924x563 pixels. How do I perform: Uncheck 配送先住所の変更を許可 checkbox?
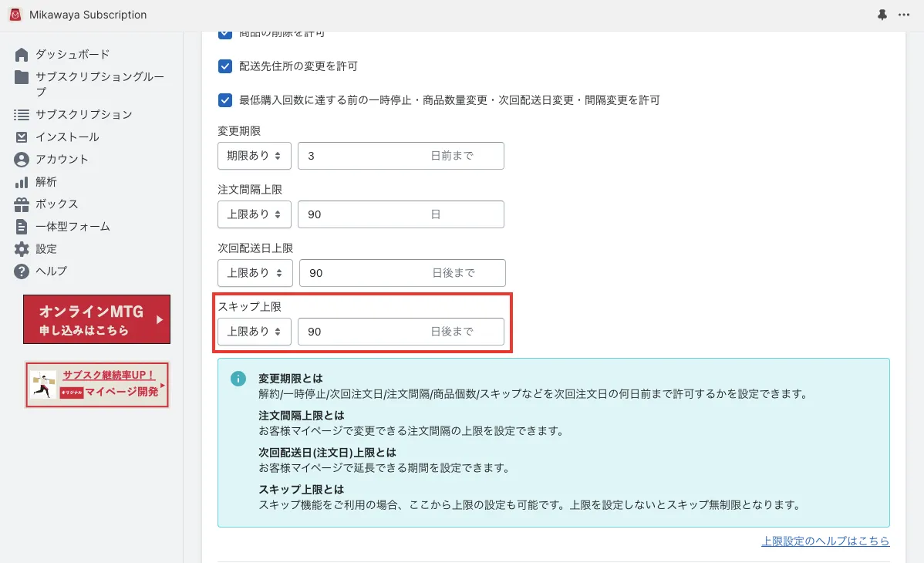click(x=225, y=66)
